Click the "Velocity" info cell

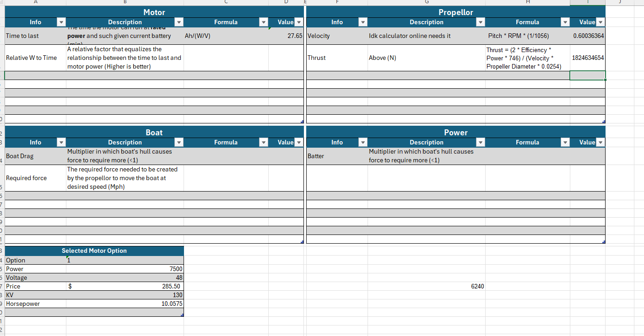click(x=337, y=36)
